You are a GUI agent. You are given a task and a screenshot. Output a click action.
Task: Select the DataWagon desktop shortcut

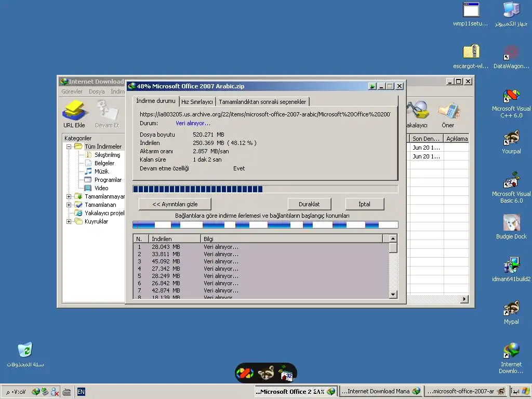tap(511, 57)
